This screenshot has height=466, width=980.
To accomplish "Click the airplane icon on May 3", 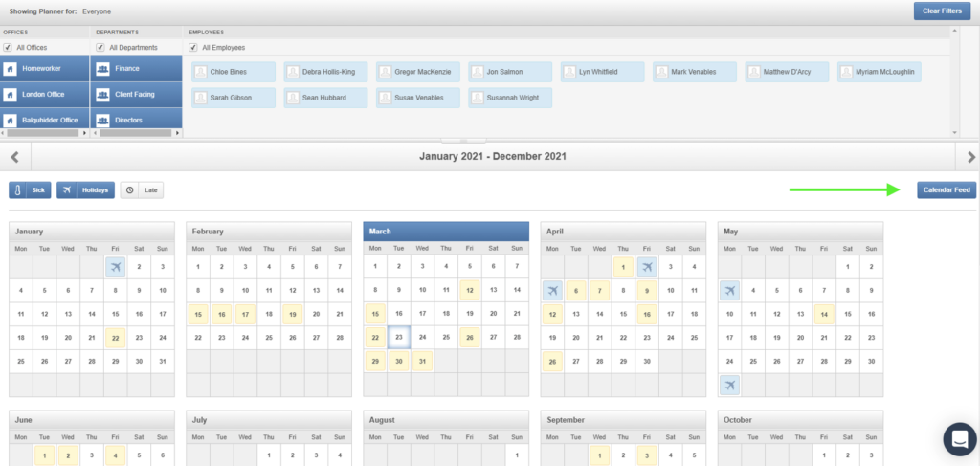I will [729, 290].
